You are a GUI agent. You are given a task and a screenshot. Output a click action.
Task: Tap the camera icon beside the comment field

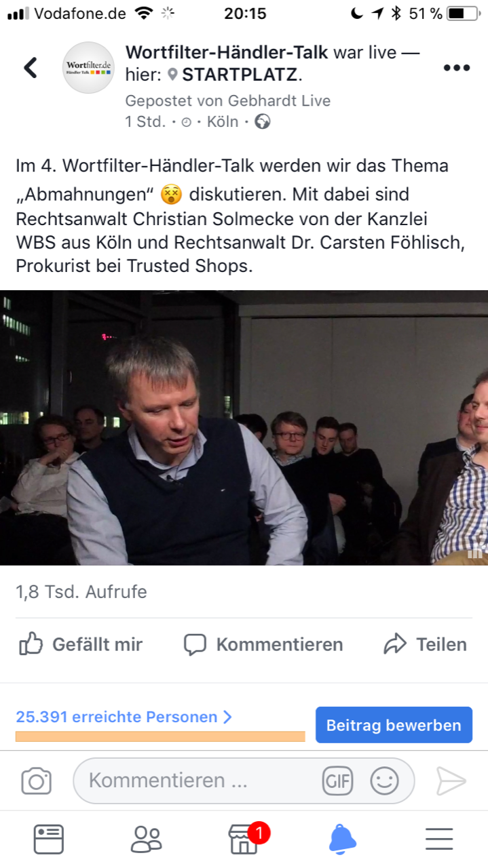(x=37, y=781)
